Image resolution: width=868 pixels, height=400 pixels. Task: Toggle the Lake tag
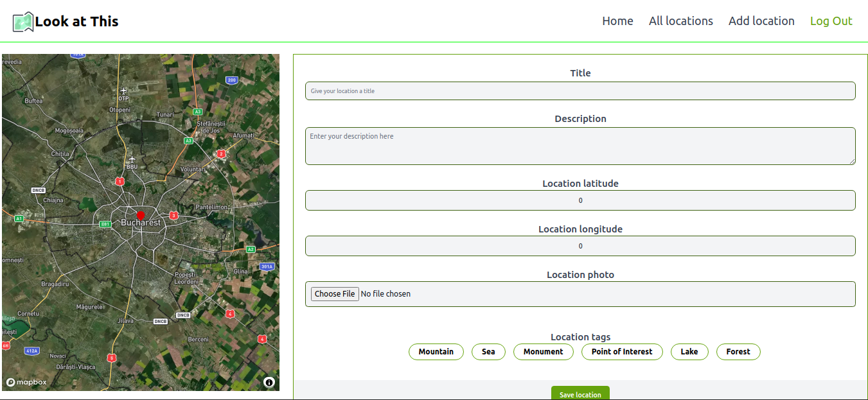689,352
